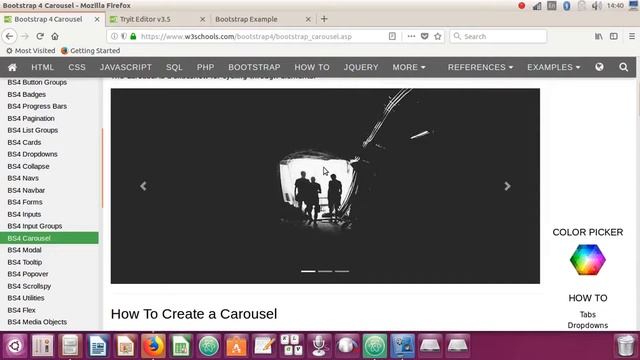Open the Dropdowns how-to link
The width and height of the screenshot is (640, 360).
pyautogui.click(x=588, y=325)
